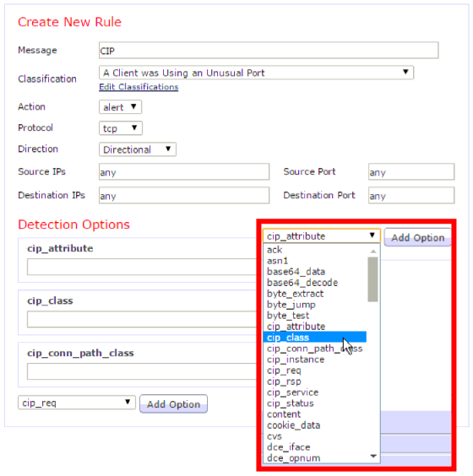Click the cip_class value input field
The image size is (473, 476).
[142, 319]
